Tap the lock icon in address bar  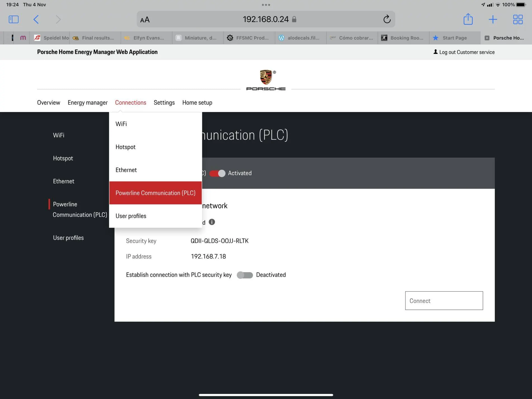pyautogui.click(x=294, y=19)
